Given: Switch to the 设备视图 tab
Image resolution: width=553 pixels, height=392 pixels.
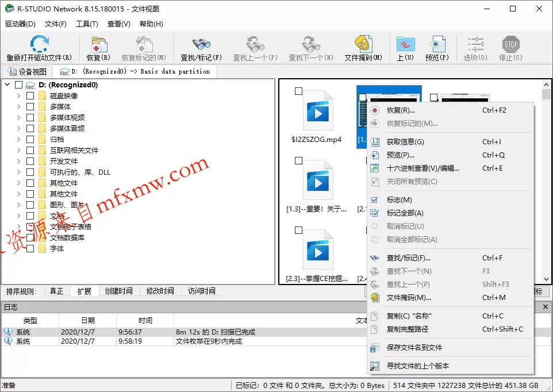Looking at the screenshot, I should coord(27,72).
